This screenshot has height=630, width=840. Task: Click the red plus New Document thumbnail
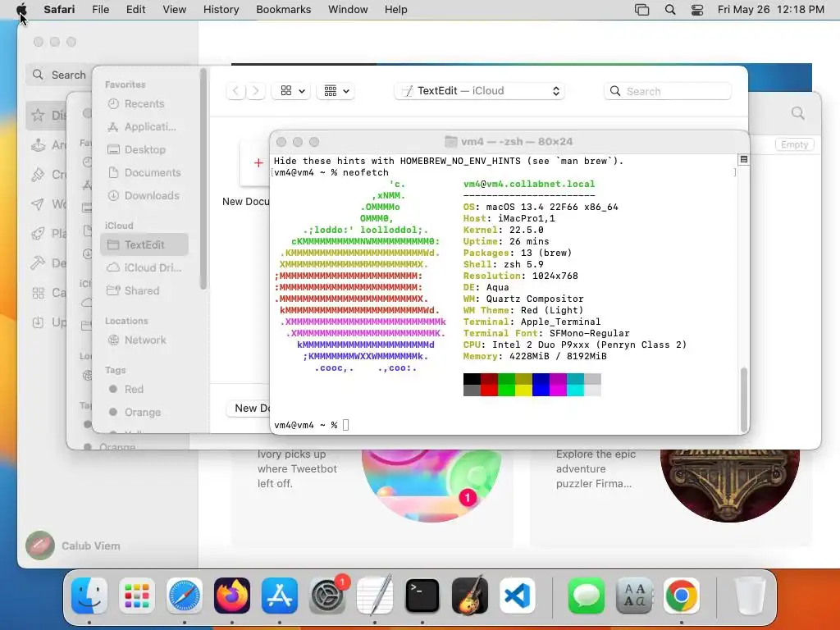coord(256,163)
